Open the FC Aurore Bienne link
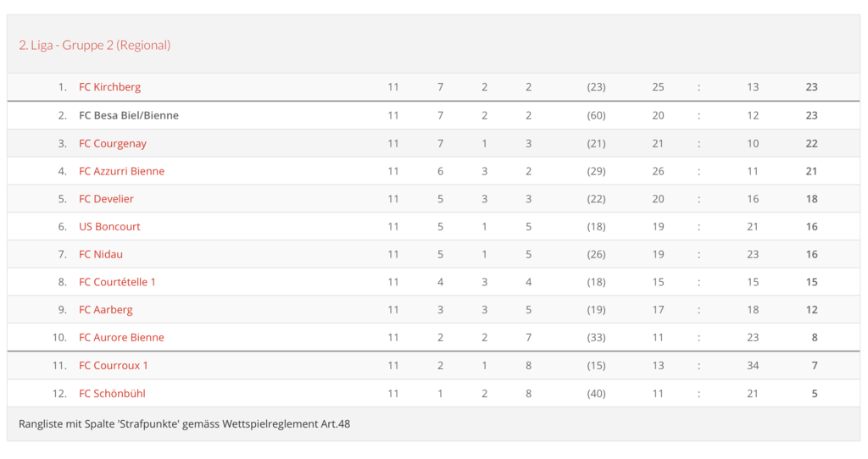 pos(121,337)
